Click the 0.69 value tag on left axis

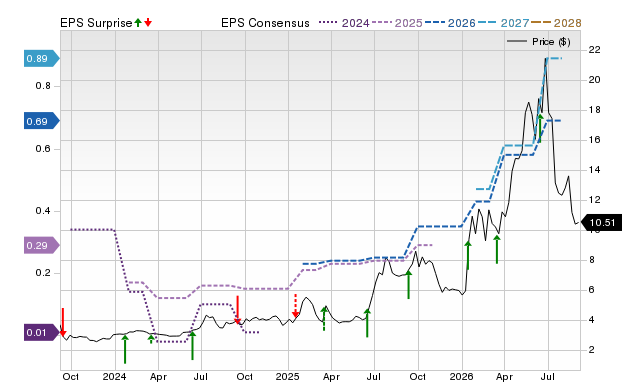(42, 121)
